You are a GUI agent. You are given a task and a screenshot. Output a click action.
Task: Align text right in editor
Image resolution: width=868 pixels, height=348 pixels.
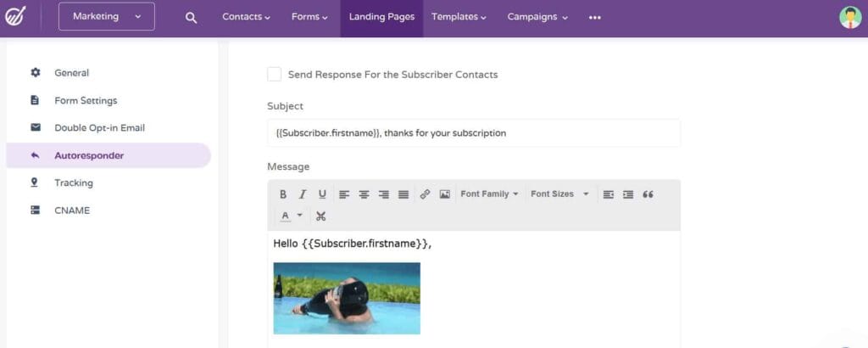[x=384, y=194]
